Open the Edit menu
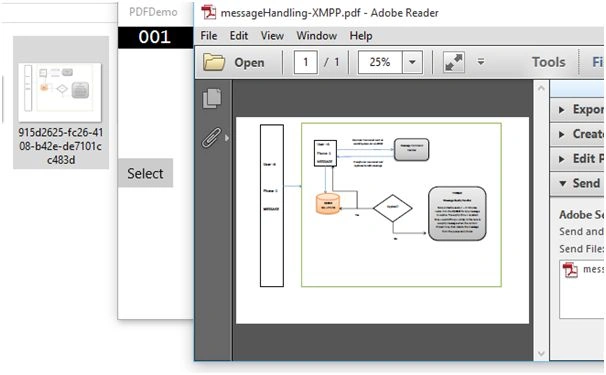 point(239,36)
